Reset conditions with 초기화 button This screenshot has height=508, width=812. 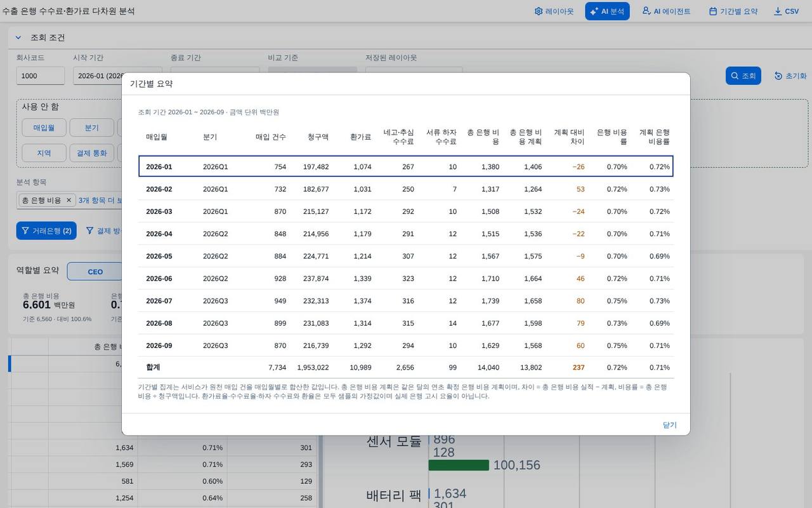coord(790,76)
